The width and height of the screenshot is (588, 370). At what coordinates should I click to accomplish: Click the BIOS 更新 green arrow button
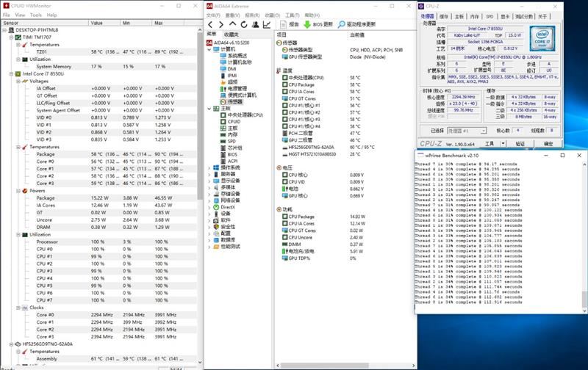[318, 24]
